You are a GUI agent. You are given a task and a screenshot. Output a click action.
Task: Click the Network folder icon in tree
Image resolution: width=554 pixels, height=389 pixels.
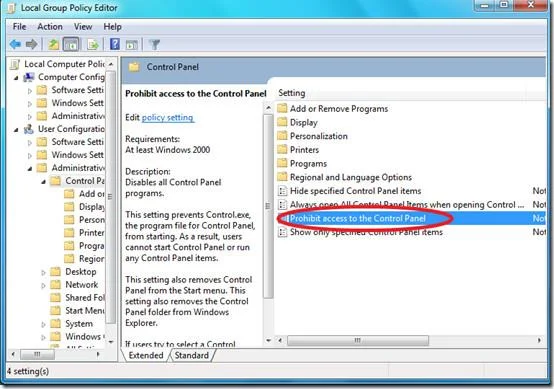[x=55, y=284]
